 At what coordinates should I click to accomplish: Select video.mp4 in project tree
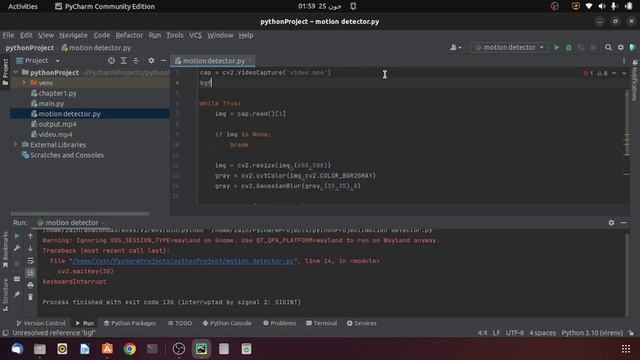pyautogui.click(x=55, y=134)
